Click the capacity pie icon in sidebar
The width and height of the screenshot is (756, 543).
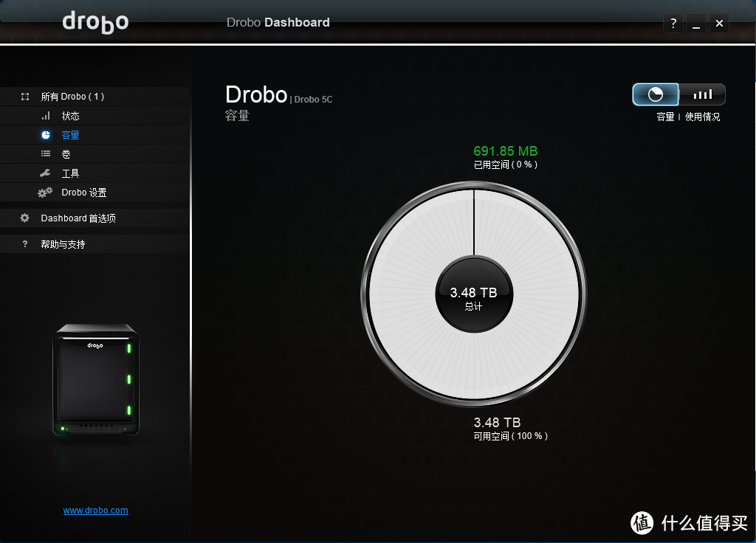coord(46,135)
